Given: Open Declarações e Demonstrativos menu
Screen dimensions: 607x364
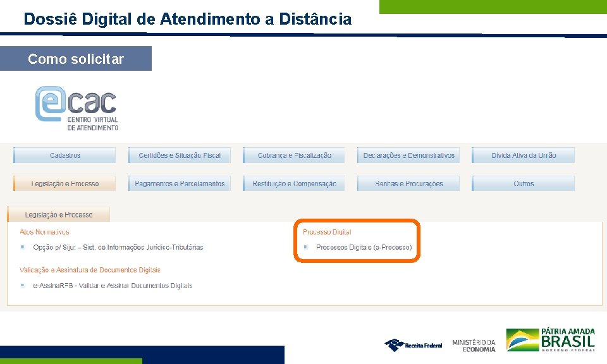Looking at the screenshot, I should (409, 155).
